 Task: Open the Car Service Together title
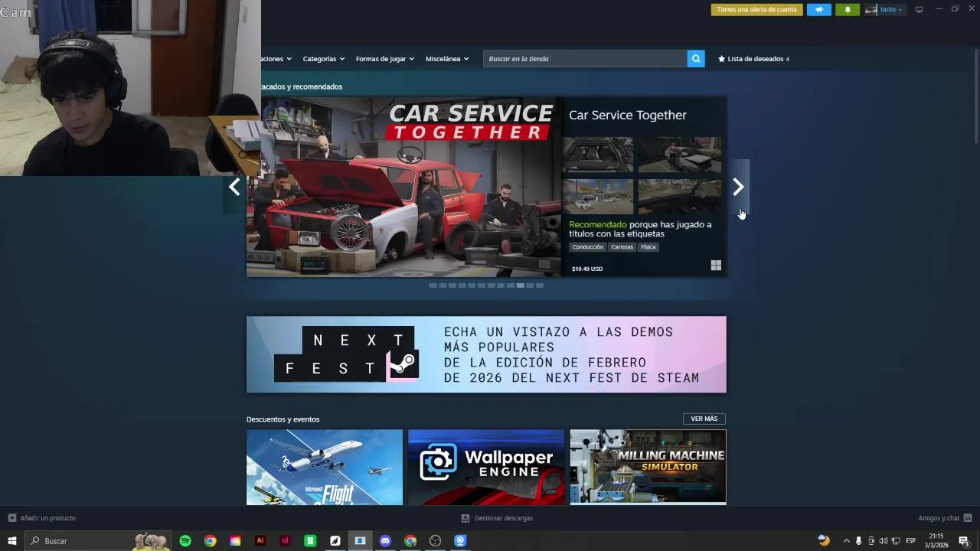[627, 115]
